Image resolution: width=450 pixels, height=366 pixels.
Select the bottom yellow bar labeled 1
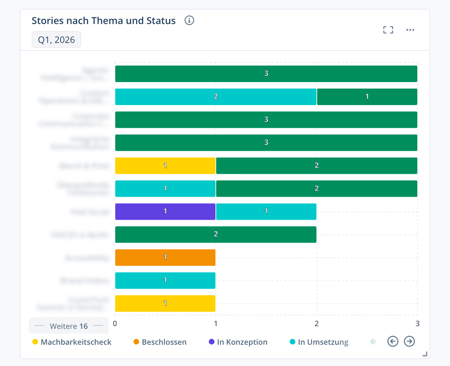point(165,303)
